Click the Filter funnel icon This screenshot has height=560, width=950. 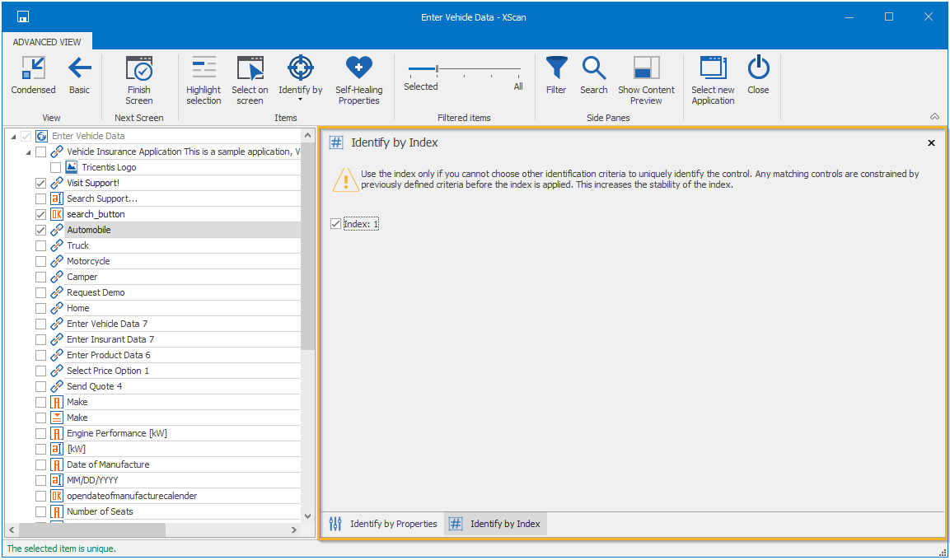click(556, 69)
